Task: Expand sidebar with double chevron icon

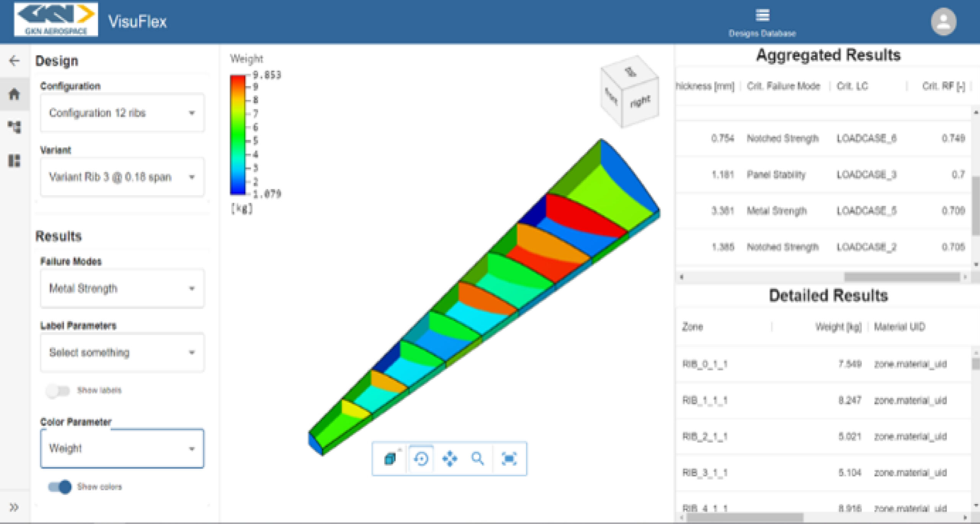Action: tap(14, 507)
